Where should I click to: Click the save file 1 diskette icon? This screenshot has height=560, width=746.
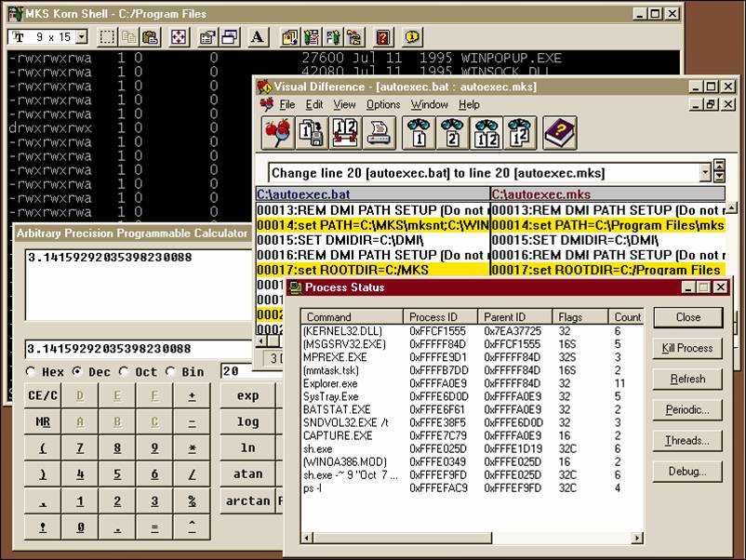[x=312, y=133]
